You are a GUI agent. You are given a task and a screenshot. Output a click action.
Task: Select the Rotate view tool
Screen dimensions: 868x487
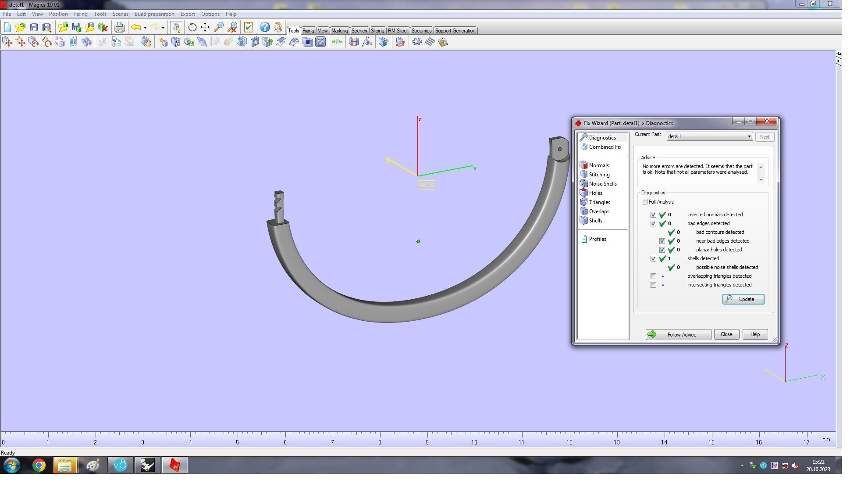pos(192,27)
